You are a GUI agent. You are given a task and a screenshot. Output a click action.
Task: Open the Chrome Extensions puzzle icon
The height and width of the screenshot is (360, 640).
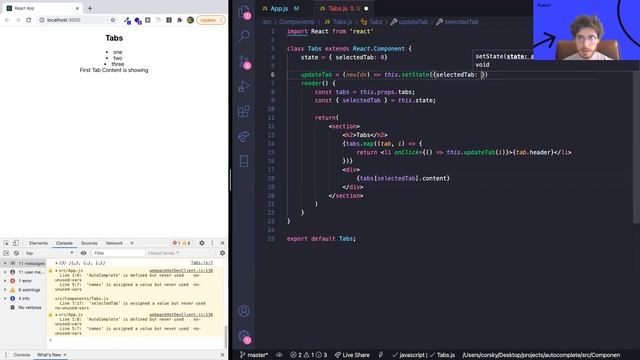click(179, 20)
